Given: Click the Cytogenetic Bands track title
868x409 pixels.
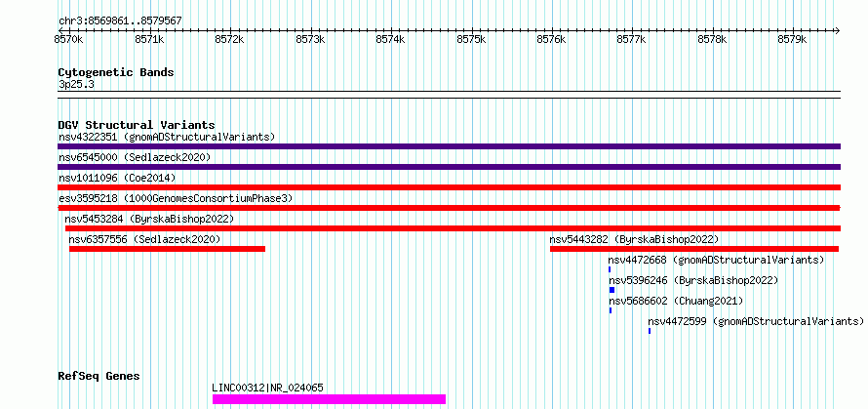Looking at the screenshot, I should [x=116, y=72].
